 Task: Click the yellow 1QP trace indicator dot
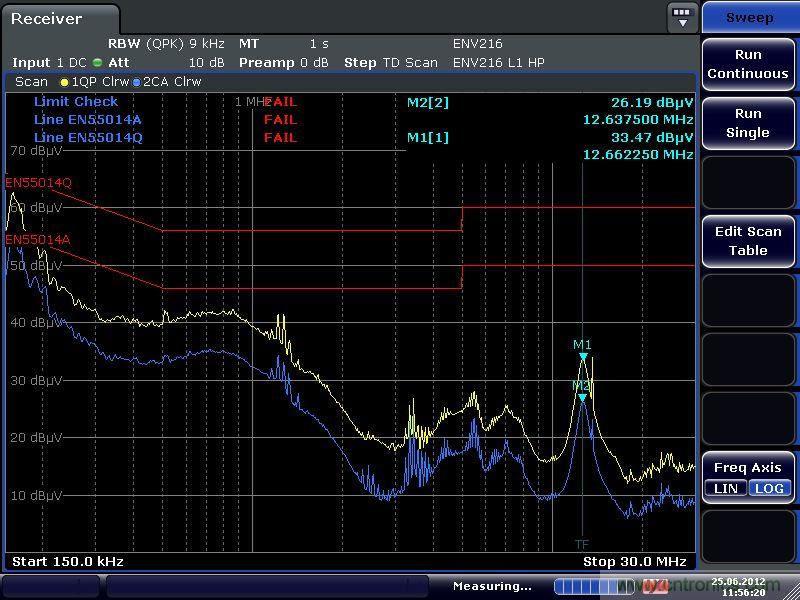(65, 82)
